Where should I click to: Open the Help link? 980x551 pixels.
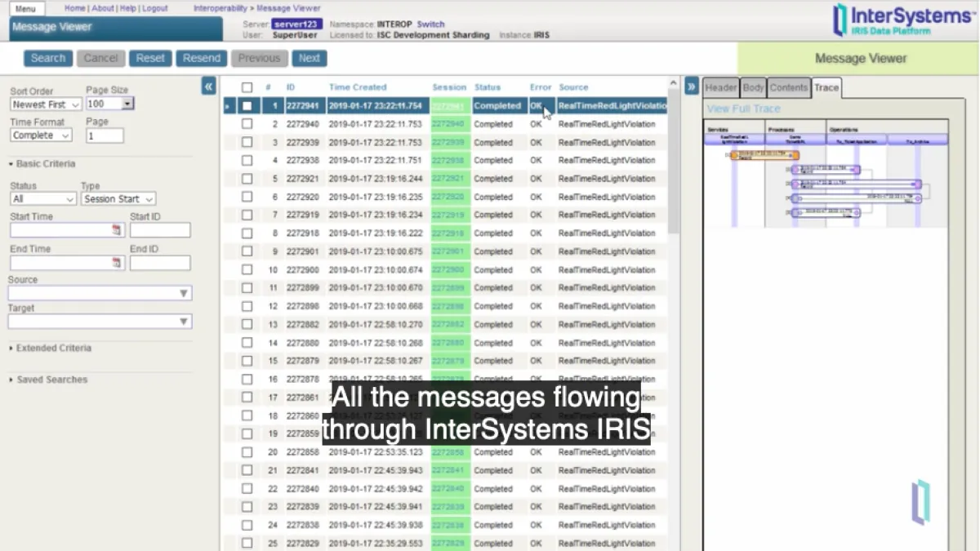coord(128,8)
